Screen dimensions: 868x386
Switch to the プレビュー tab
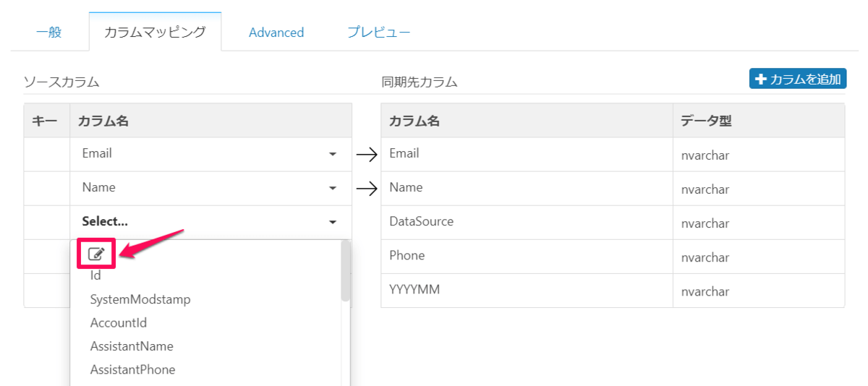click(378, 33)
